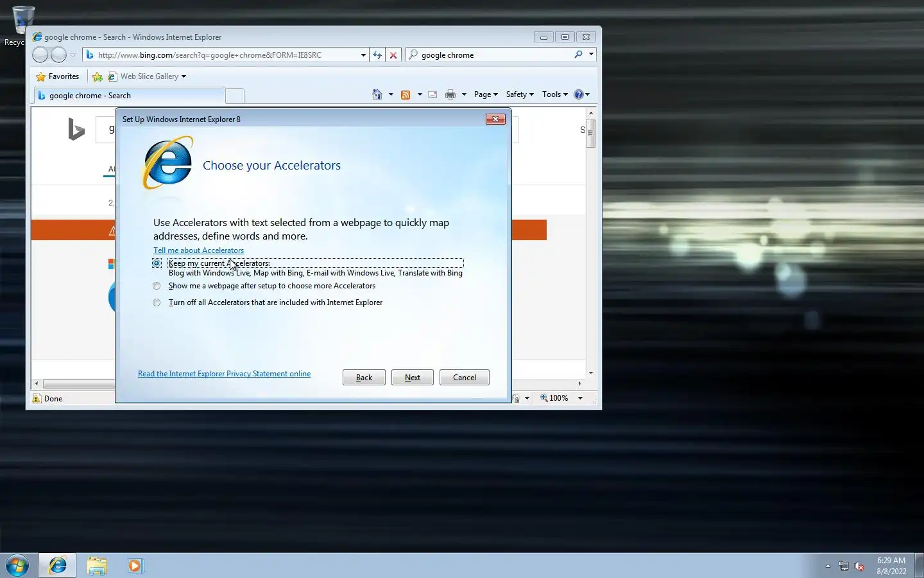
Task: Click the muted volume tray icon
Action: click(x=859, y=566)
